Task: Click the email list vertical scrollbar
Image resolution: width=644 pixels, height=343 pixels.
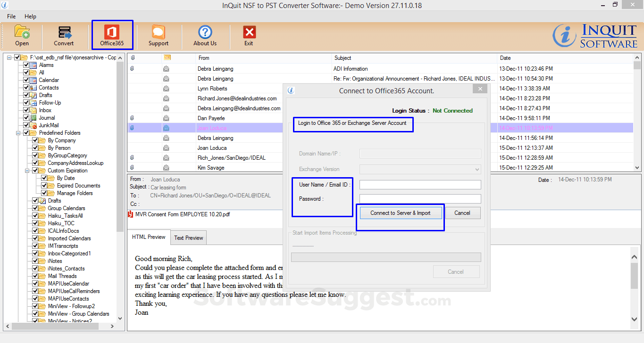Action: click(637, 113)
